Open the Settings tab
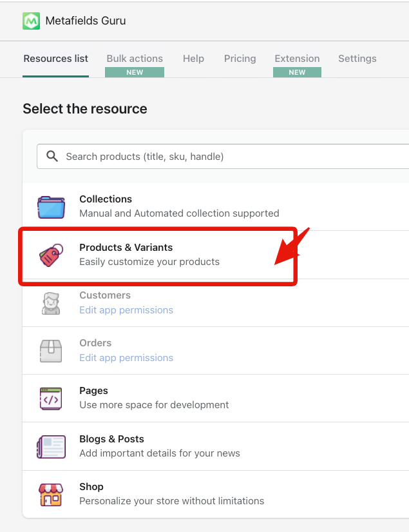This screenshot has width=409, height=532. tap(357, 59)
